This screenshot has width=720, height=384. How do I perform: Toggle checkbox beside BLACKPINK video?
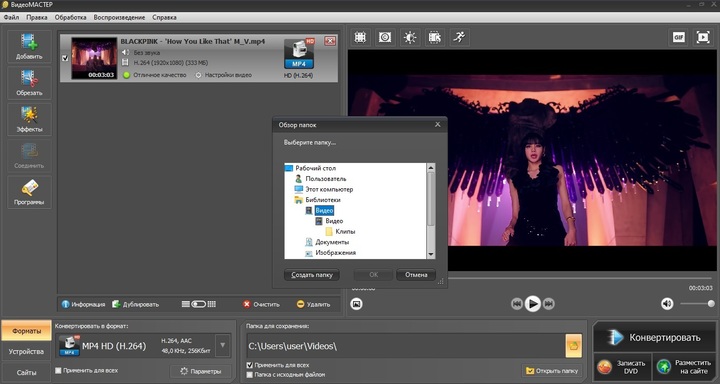tap(65, 58)
